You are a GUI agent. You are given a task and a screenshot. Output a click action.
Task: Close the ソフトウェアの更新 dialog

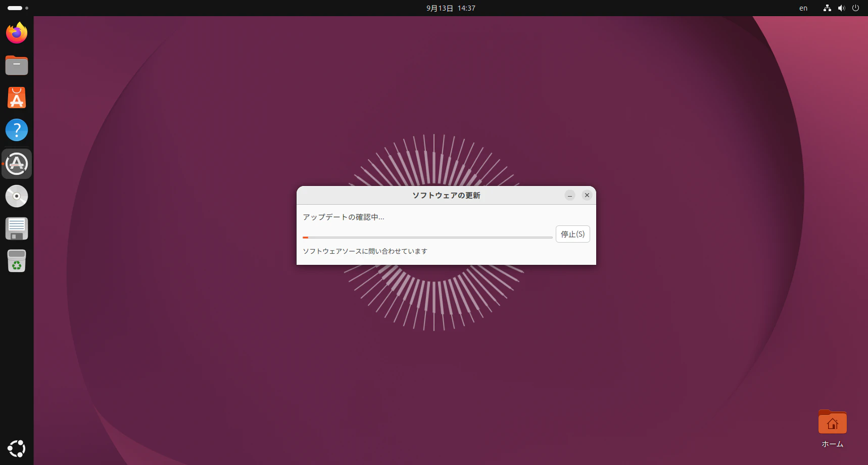[x=587, y=195]
